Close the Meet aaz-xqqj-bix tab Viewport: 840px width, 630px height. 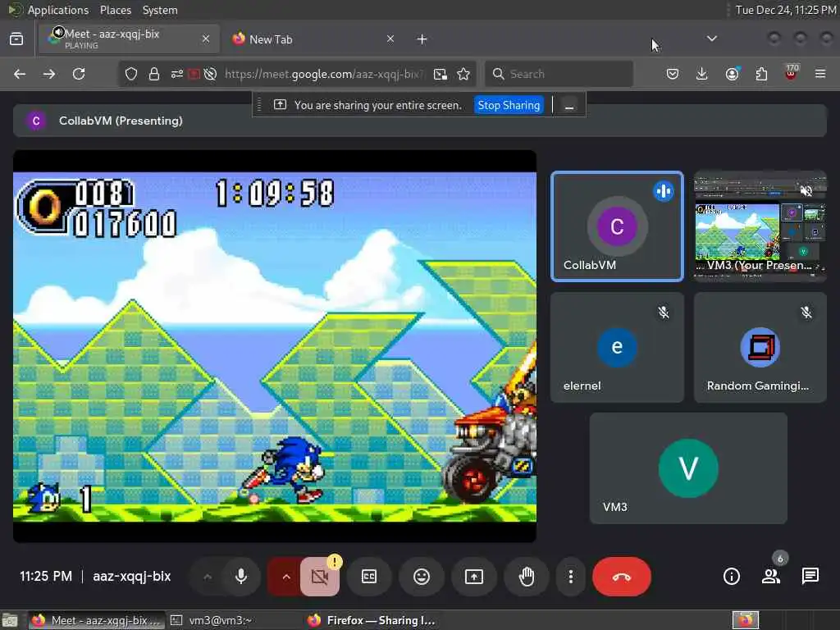tap(206, 39)
